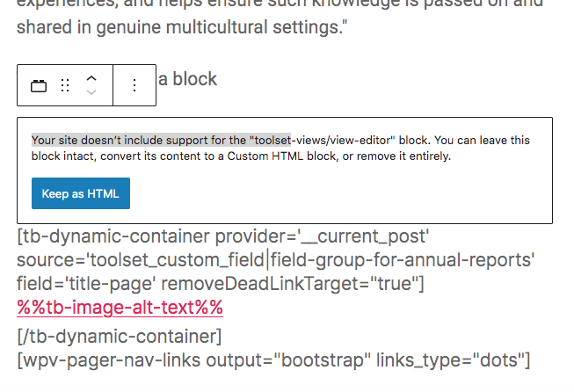
Task: Click the [tb-dynamic-container provider shortcode line
Action: pos(223,236)
